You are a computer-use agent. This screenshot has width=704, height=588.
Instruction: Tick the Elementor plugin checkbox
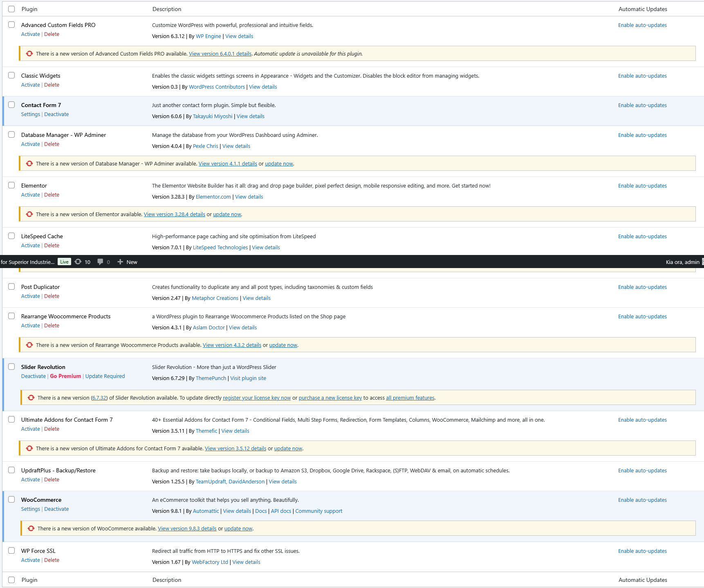pyautogui.click(x=11, y=185)
